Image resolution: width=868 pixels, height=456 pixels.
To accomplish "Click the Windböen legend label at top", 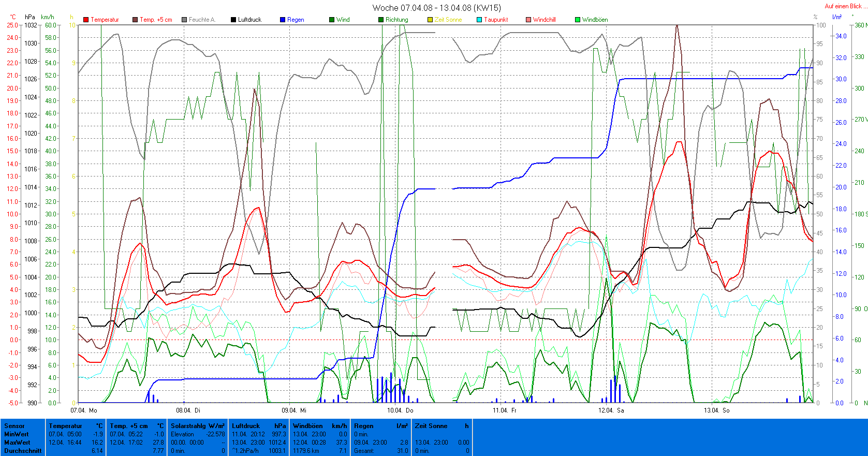I will (595, 20).
